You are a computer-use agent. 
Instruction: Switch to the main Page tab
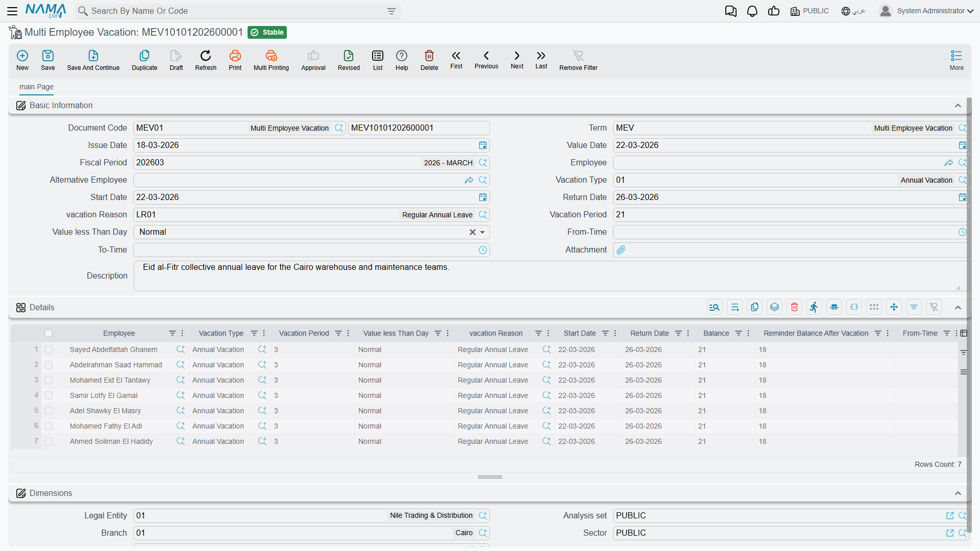coord(36,87)
